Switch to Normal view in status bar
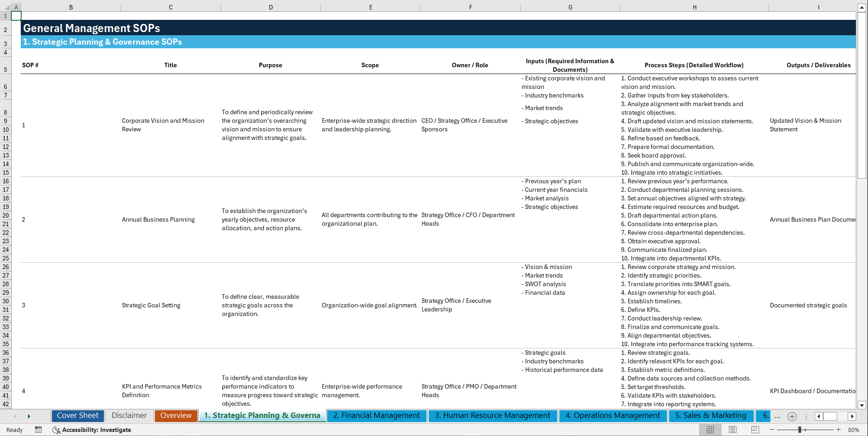This screenshot has height=436, width=868. click(x=710, y=429)
